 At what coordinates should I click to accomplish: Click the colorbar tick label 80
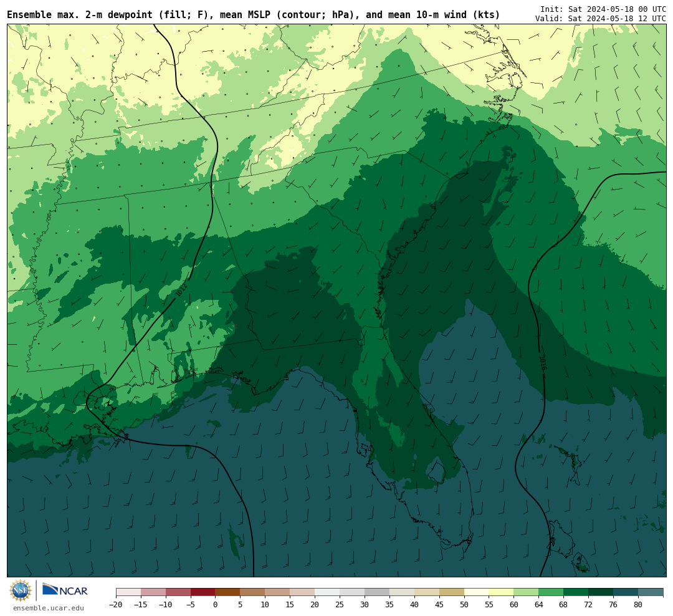point(638,605)
